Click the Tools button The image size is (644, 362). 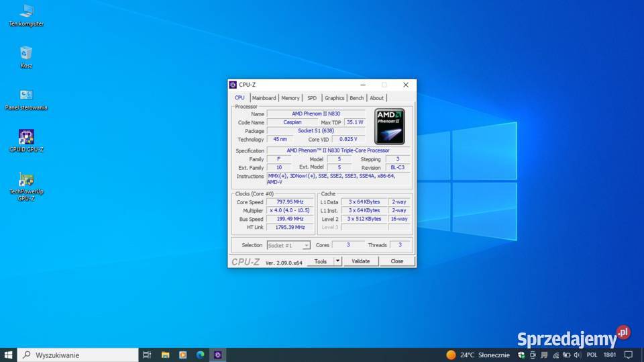[321, 261]
